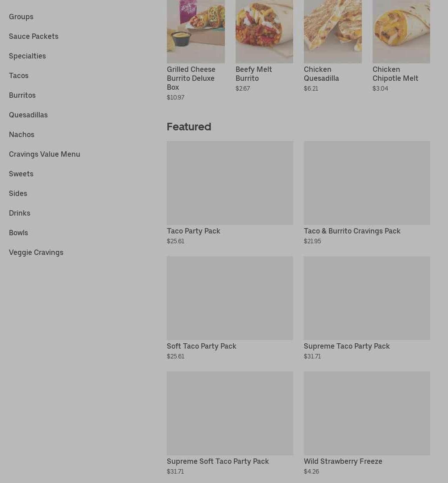448x483 pixels.
Task: Select Wild Strawberry Freeze item
Action: 367,424
